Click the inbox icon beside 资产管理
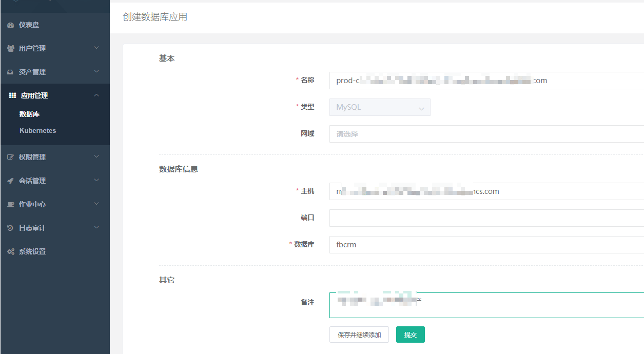644x354 pixels. (10, 72)
